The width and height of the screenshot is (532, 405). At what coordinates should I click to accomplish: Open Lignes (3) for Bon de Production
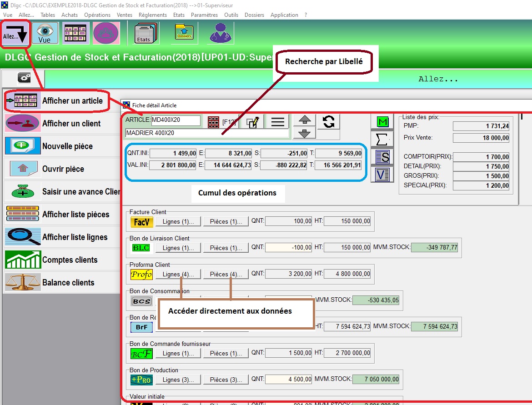coord(178,380)
